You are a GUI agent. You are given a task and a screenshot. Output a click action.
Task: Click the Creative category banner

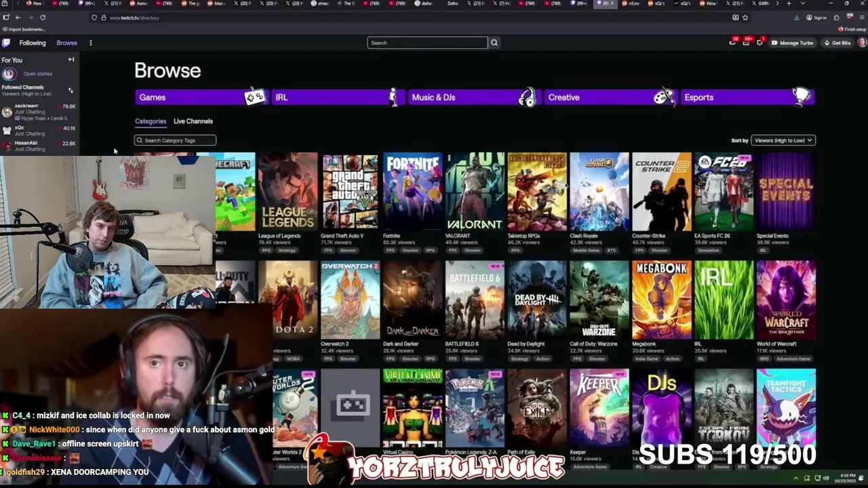(x=610, y=98)
